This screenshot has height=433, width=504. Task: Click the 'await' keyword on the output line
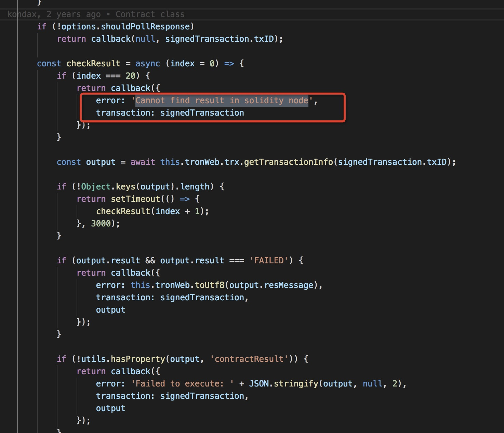tap(143, 162)
